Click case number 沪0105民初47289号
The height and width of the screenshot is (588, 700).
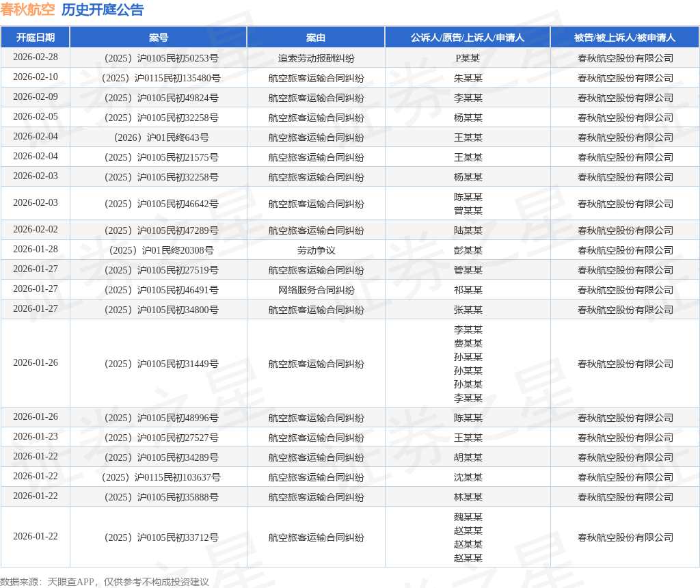tap(161, 230)
